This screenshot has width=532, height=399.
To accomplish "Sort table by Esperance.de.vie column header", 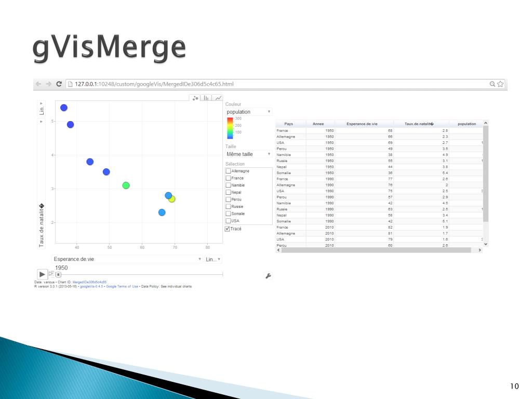I will point(362,124).
